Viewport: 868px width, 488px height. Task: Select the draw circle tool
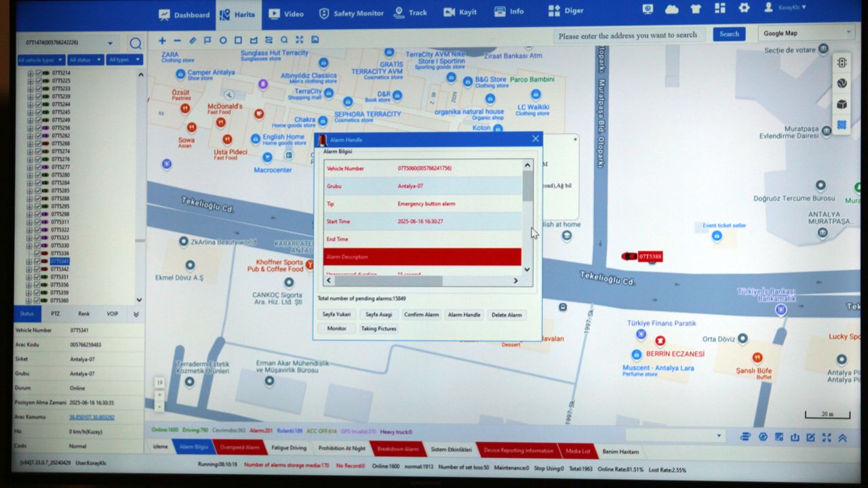coord(223,41)
